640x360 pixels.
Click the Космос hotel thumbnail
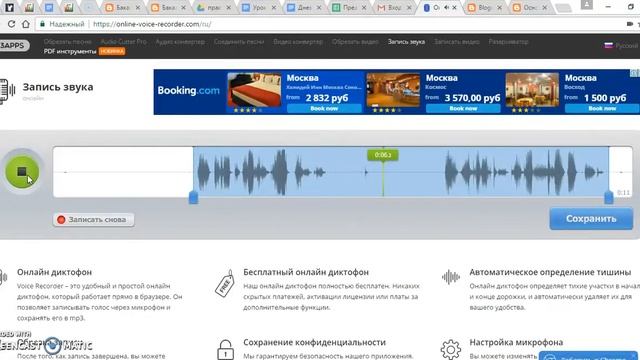click(393, 90)
